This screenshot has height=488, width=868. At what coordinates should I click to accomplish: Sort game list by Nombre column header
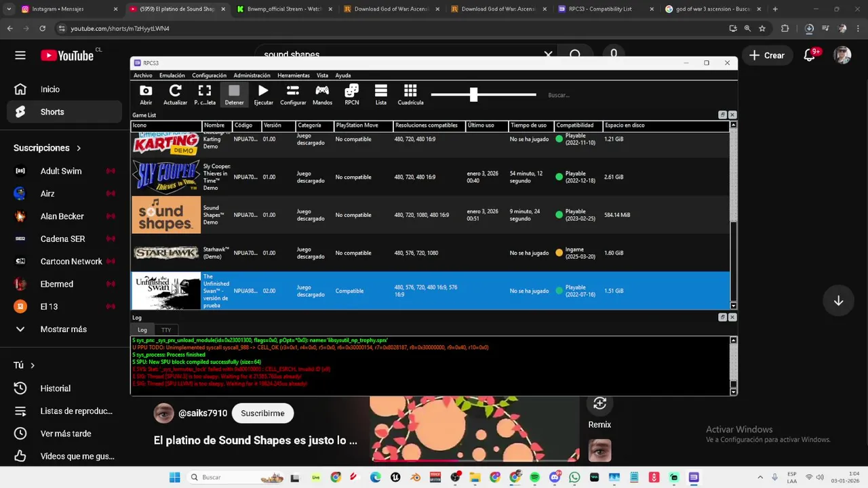click(x=217, y=125)
